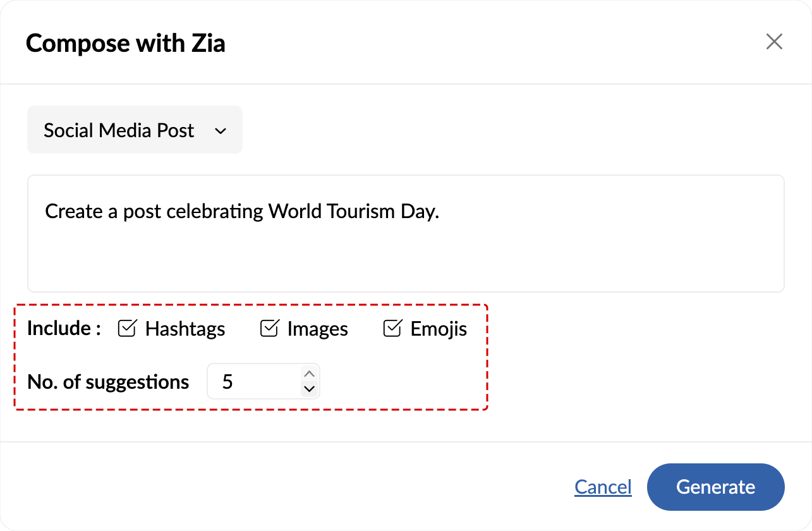This screenshot has height=531, width=812.
Task: Increase suggestions count with up arrow
Action: [x=309, y=374]
